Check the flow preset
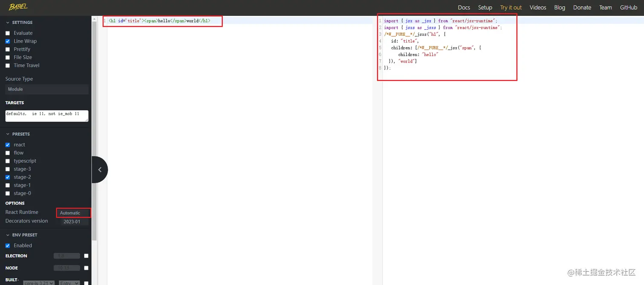The height and width of the screenshot is (285, 644). (8, 153)
